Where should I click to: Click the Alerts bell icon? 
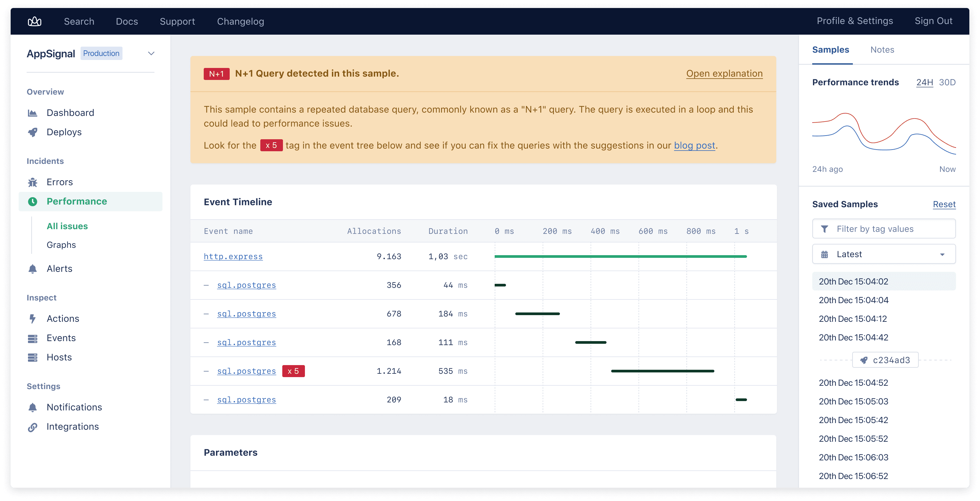pyautogui.click(x=33, y=269)
